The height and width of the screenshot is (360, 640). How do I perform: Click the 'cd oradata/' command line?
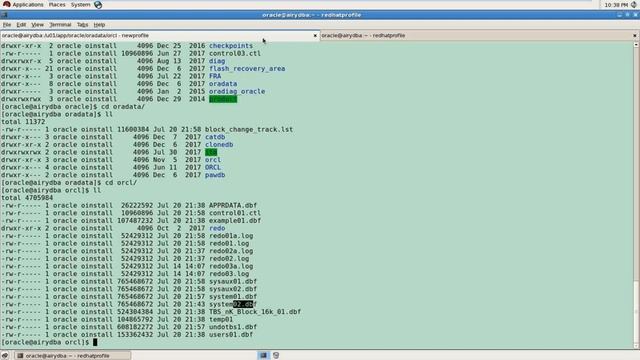click(73, 107)
